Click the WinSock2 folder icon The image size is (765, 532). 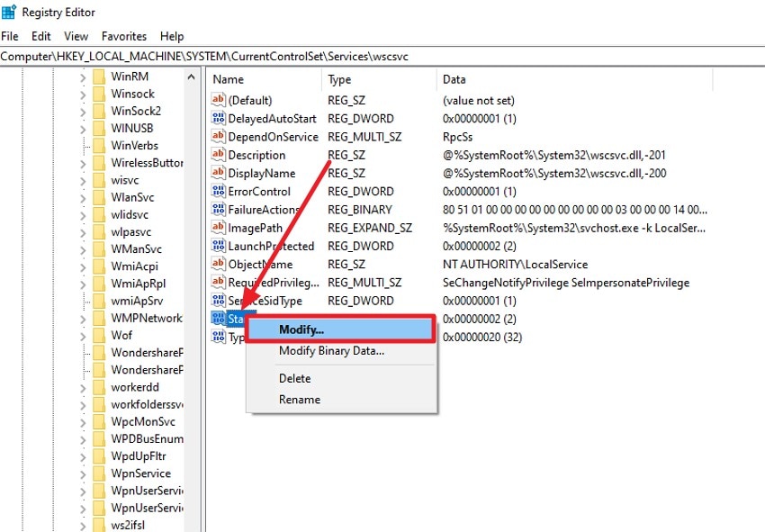99,111
